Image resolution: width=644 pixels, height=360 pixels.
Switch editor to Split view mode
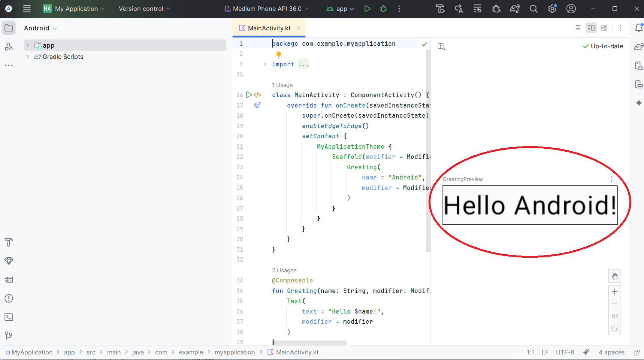point(591,28)
